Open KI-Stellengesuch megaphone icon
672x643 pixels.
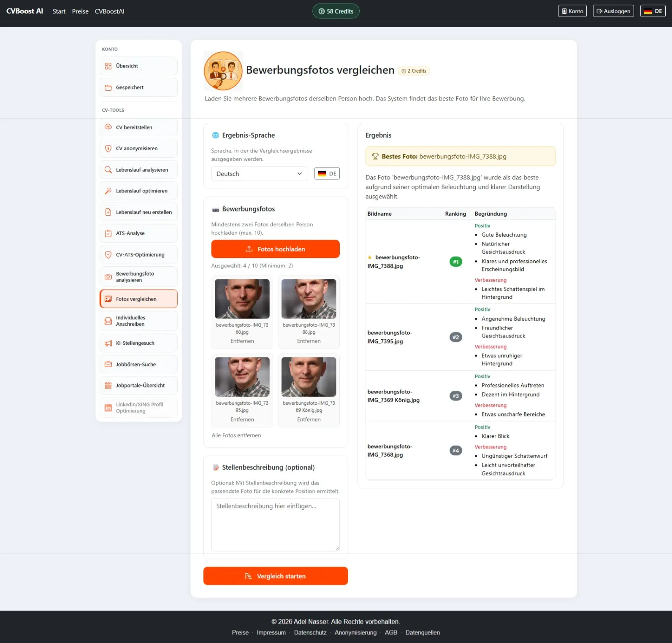[x=108, y=343]
